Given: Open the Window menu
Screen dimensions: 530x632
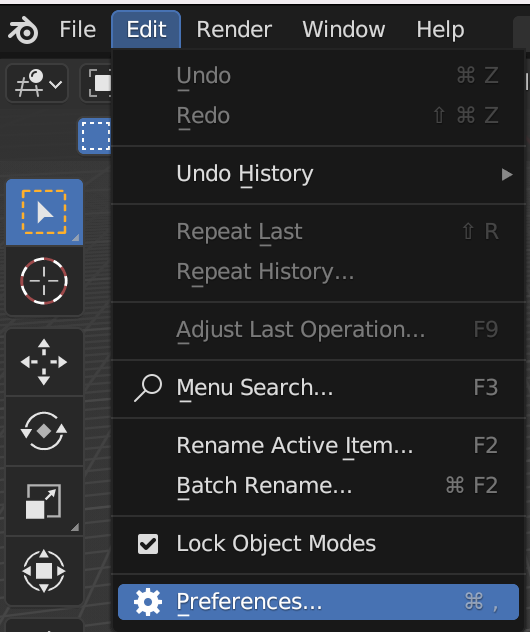Looking at the screenshot, I should tap(344, 29).
